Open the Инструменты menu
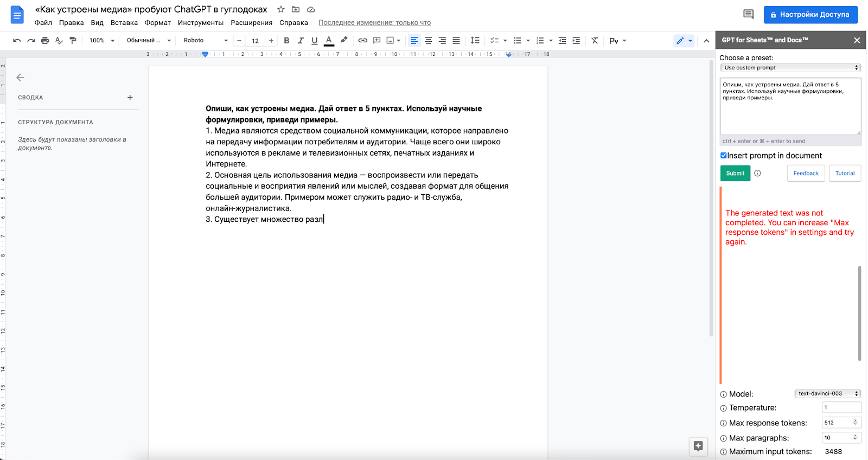 pyautogui.click(x=201, y=23)
